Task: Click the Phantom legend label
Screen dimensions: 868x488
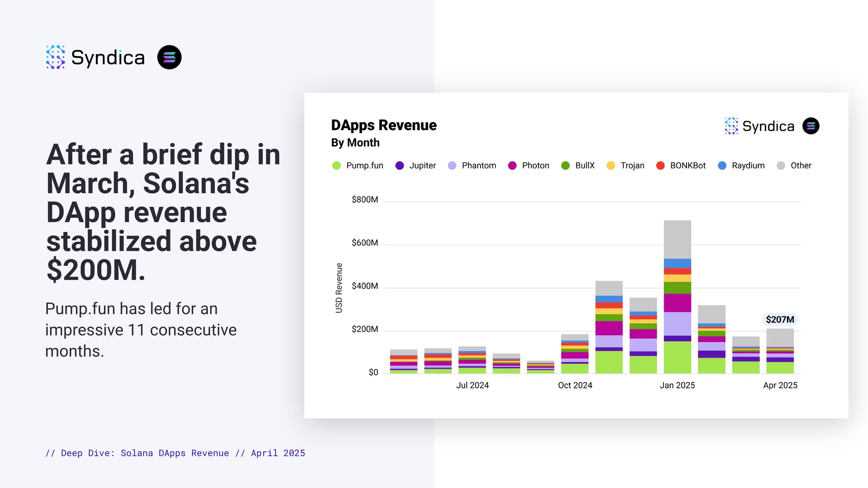Action: (479, 166)
